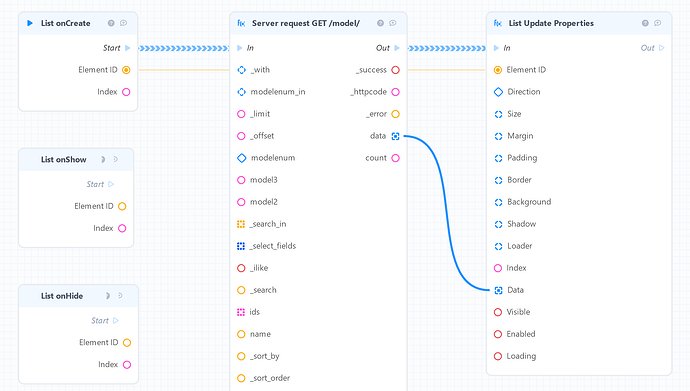Click the help icon on List Update Properties node
Viewport: 690px width, 391px height.
(x=645, y=23)
